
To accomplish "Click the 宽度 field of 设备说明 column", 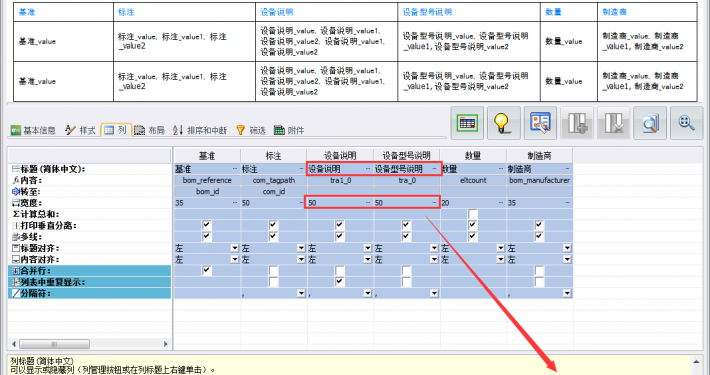I will [x=340, y=203].
